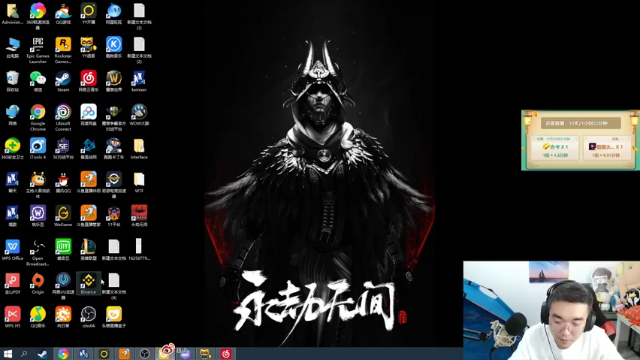This screenshot has height=360, width=640.
Task: Open the Origin desktop icon
Action: pyautogui.click(x=38, y=283)
